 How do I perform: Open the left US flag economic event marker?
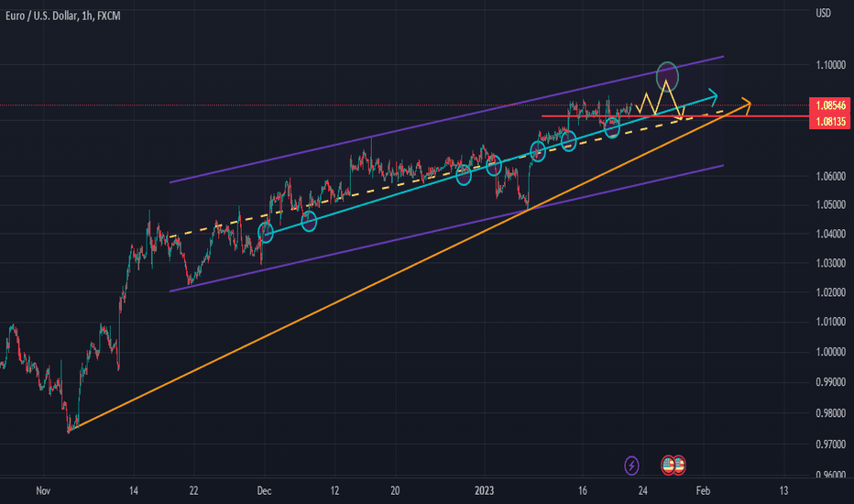[x=668, y=466]
